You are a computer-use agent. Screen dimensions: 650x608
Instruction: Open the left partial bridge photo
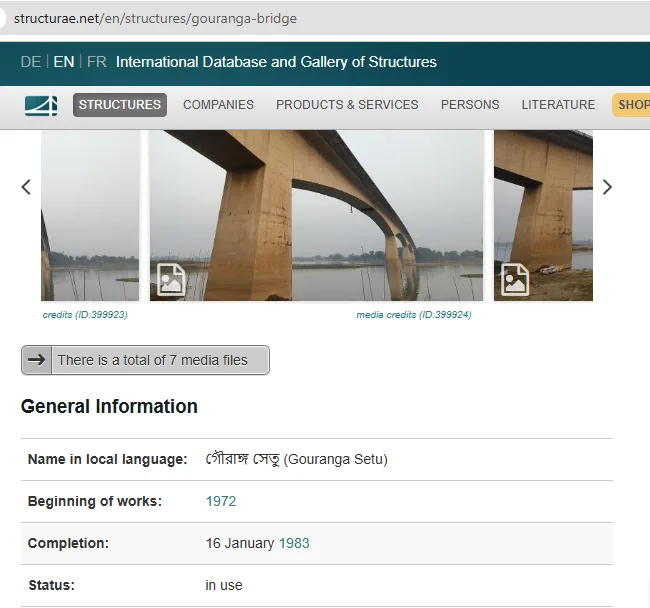[x=90, y=216]
